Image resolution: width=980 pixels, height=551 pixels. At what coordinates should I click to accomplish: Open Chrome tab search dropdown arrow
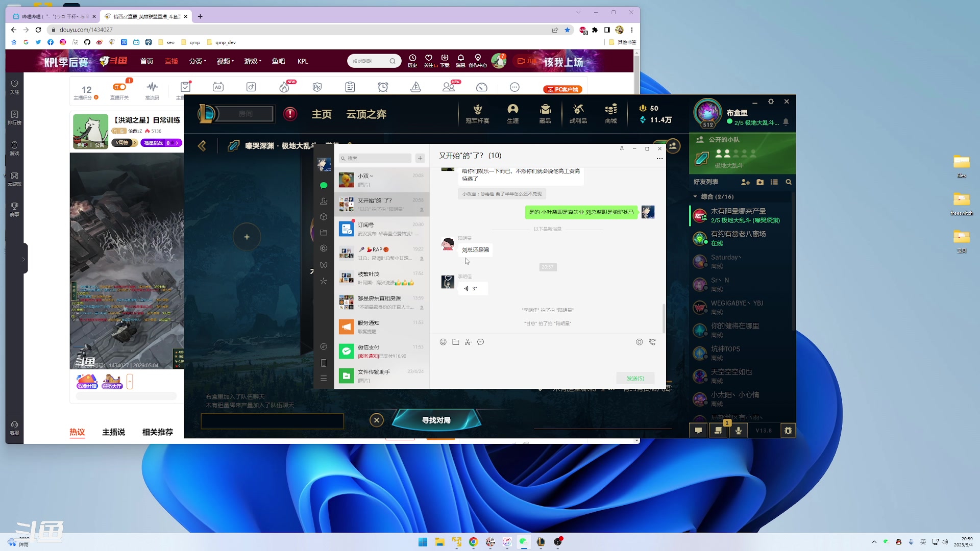[578, 12]
